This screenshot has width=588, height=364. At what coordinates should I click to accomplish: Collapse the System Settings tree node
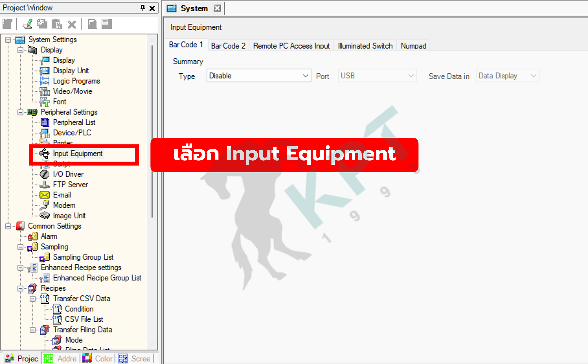tap(8, 40)
